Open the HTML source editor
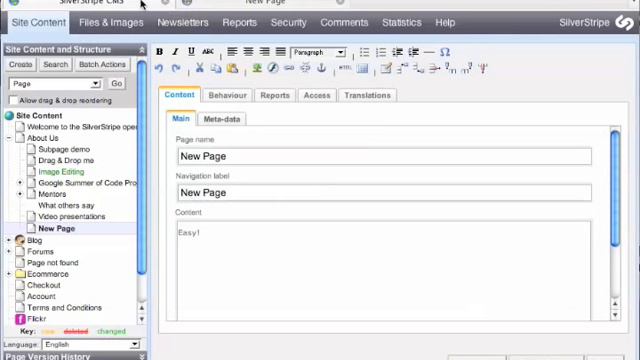Screen dimensions: 640x360 pos(345,68)
